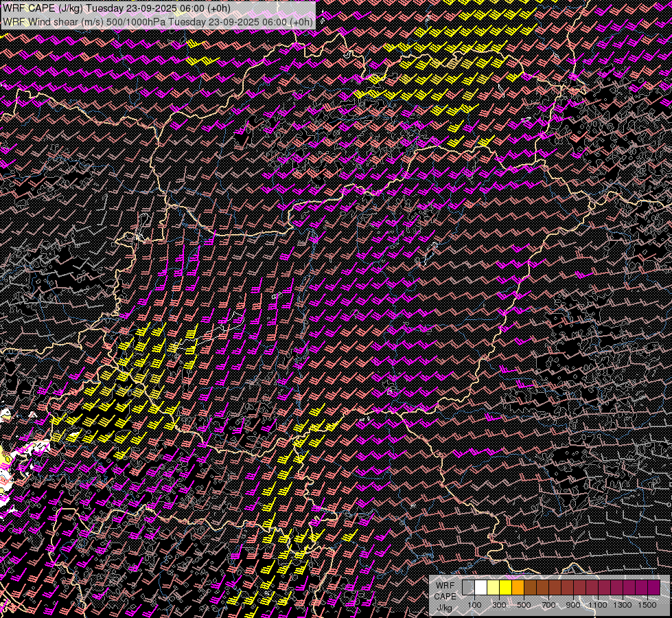
Task: Click the WRF CAPE (J/kg) title line
Action: coord(117,8)
